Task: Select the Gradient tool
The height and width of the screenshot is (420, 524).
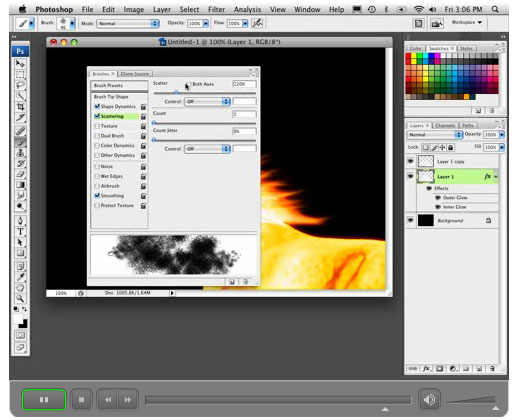Action: click(x=20, y=185)
